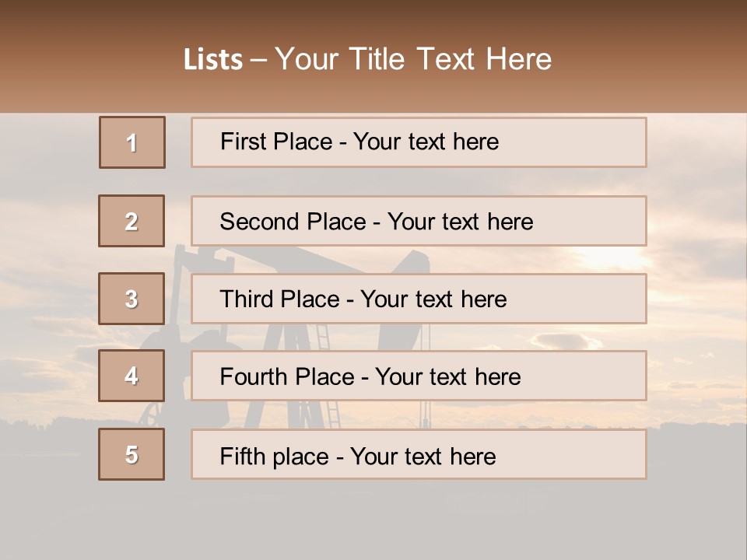Select the 'Your Title Text Here' heading
Image resolution: width=747 pixels, height=560 pixels.
(x=413, y=59)
